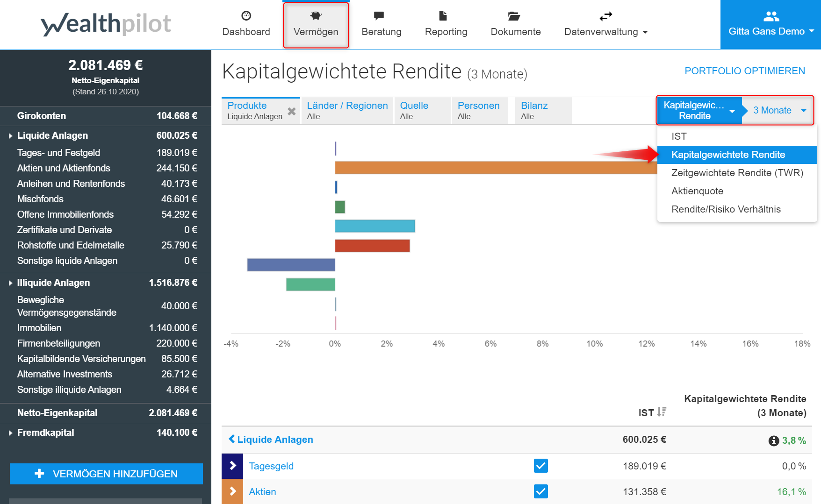Click the long orange bar in the chart
Image resolution: width=821 pixels, height=504 pixels.
pyautogui.click(x=496, y=168)
